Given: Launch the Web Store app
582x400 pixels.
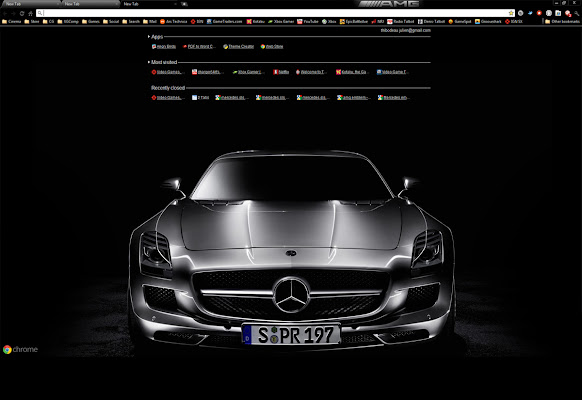Looking at the screenshot, I should pos(272,46).
